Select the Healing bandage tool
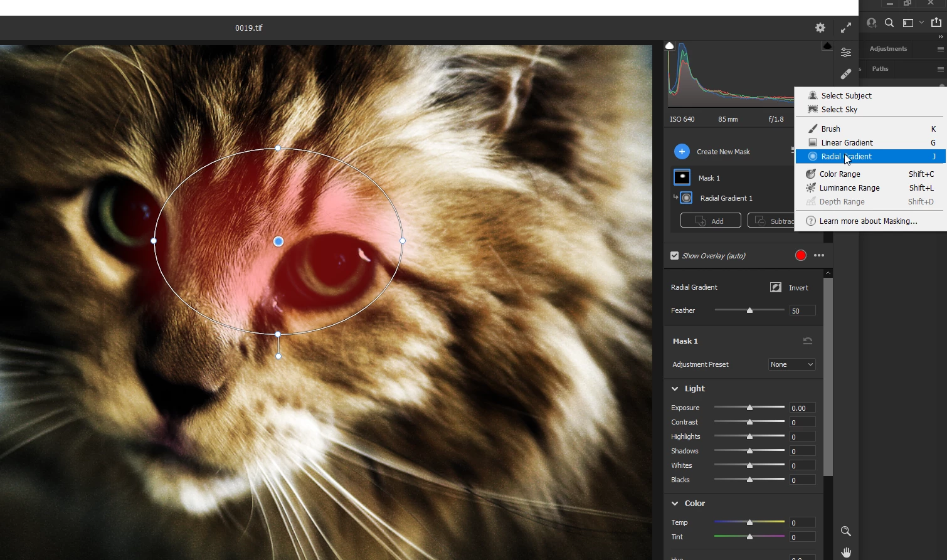Screen dimensions: 947x560 [846, 75]
